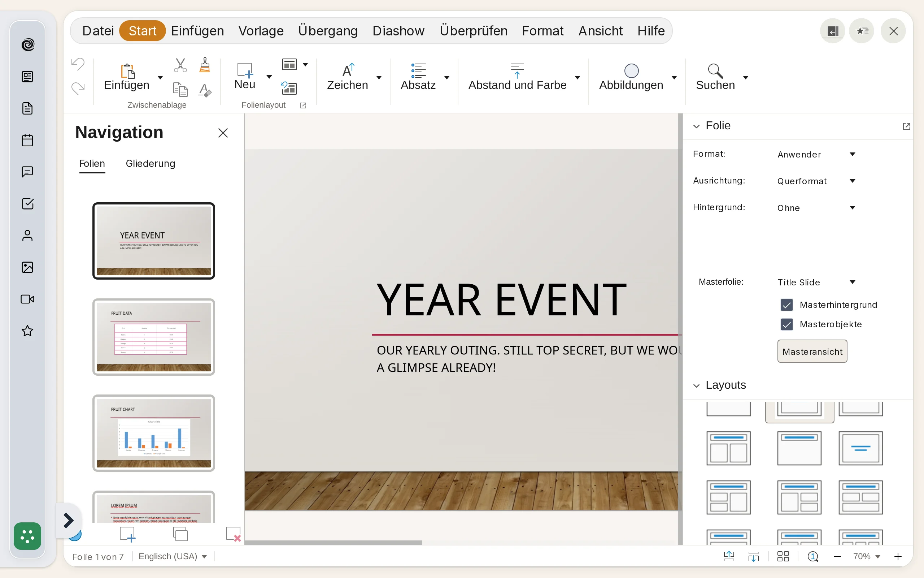Click delete slide icon below thumbnails

coord(233,534)
